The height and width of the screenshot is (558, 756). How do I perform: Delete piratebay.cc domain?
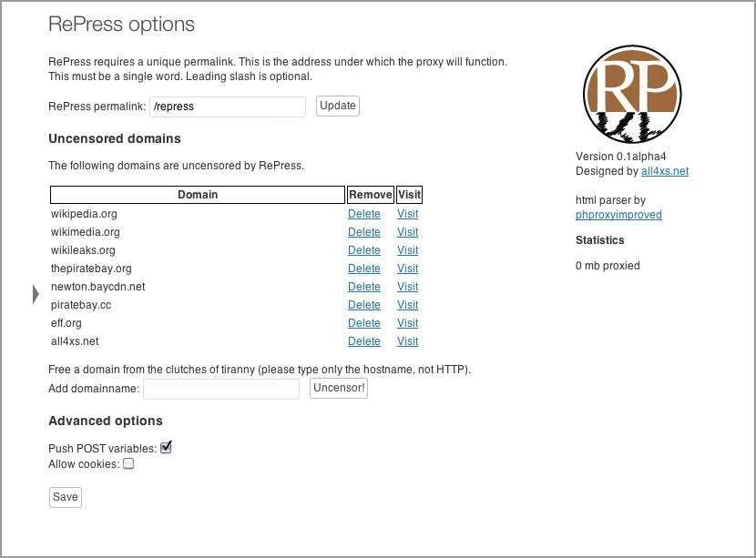tap(364, 305)
